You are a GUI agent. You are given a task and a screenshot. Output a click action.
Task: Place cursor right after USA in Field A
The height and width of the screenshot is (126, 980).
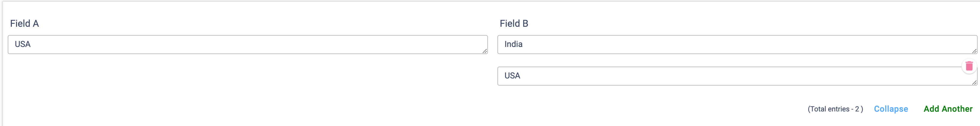(31, 45)
